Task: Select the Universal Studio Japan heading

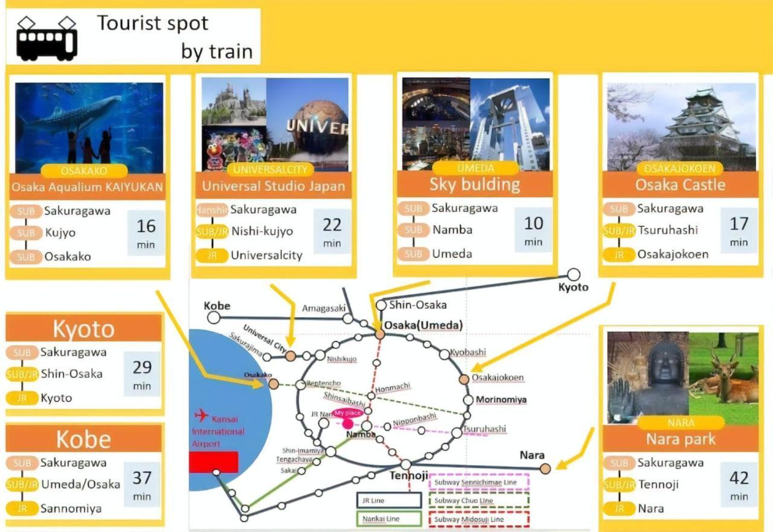Action: (274, 186)
